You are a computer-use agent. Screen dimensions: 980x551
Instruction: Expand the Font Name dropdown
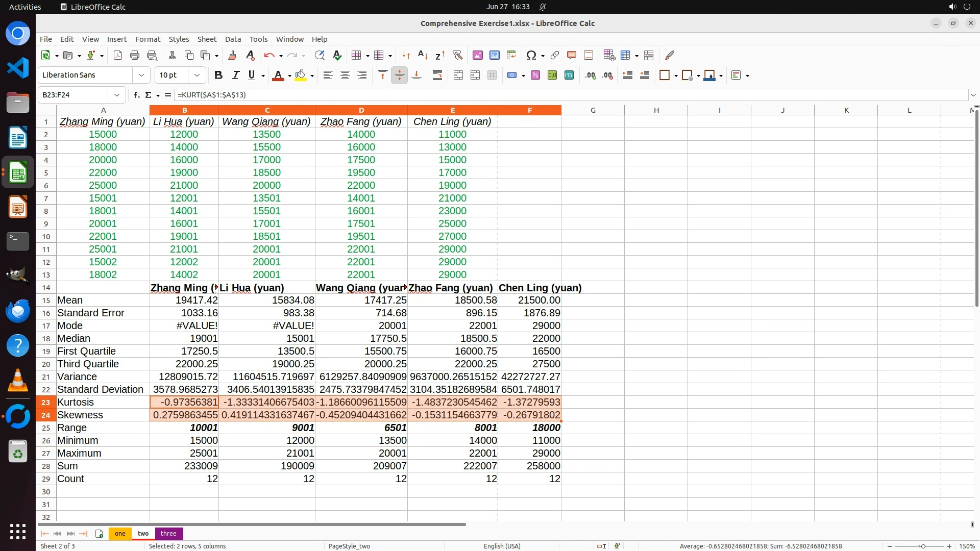click(x=141, y=76)
